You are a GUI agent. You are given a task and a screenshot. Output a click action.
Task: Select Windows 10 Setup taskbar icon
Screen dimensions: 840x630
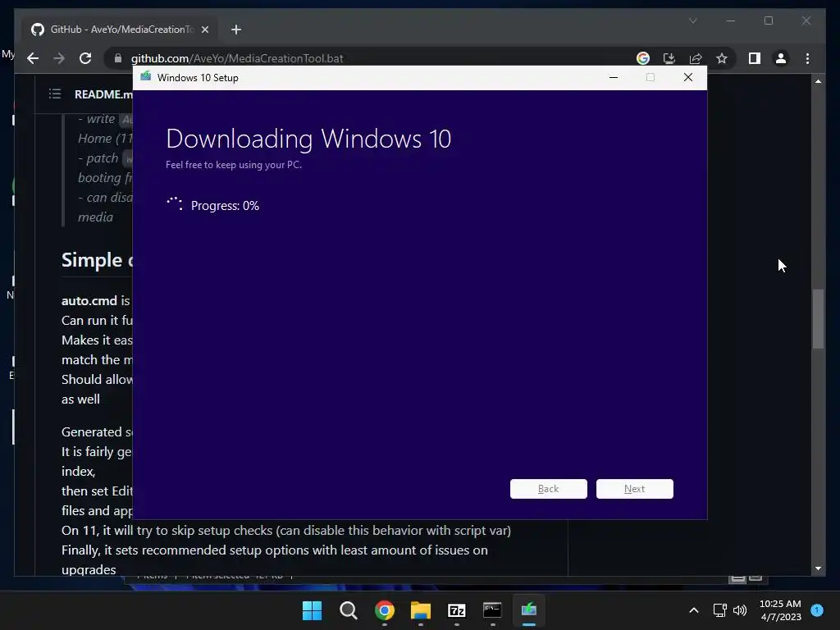click(529, 610)
